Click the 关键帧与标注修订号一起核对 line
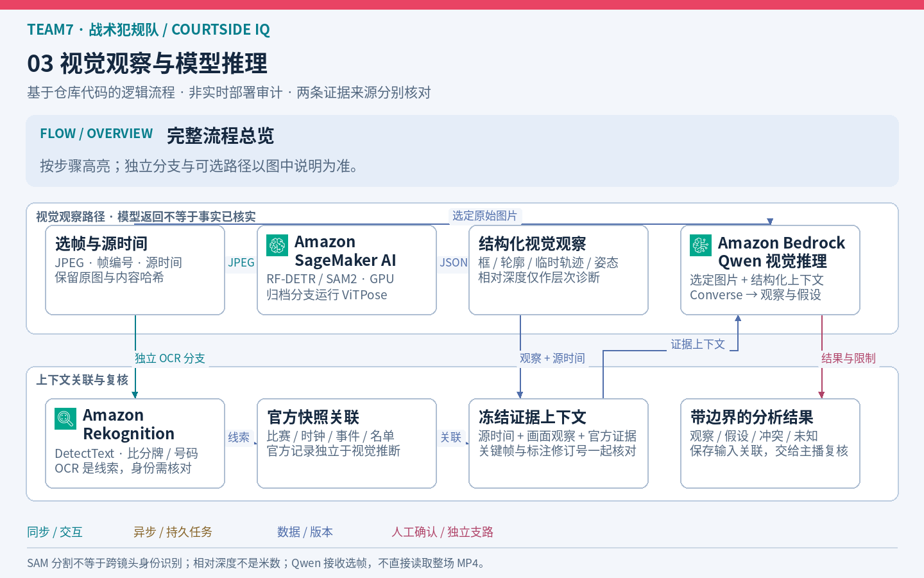Image resolution: width=924 pixels, height=578 pixels. click(558, 451)
